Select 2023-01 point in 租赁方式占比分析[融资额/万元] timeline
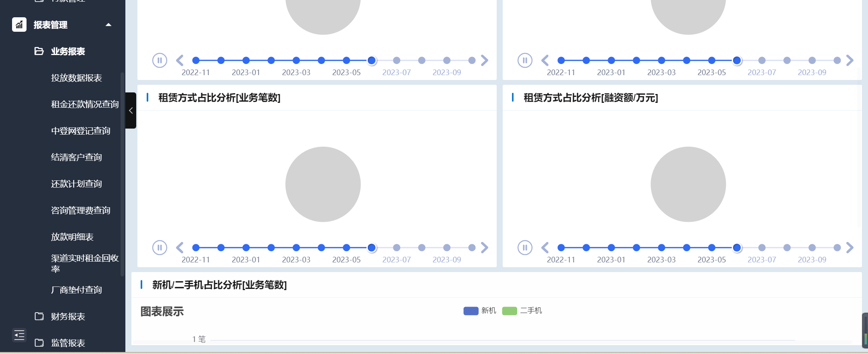The image size is (868, 354). pyautogui.click(x=611, y=248)
